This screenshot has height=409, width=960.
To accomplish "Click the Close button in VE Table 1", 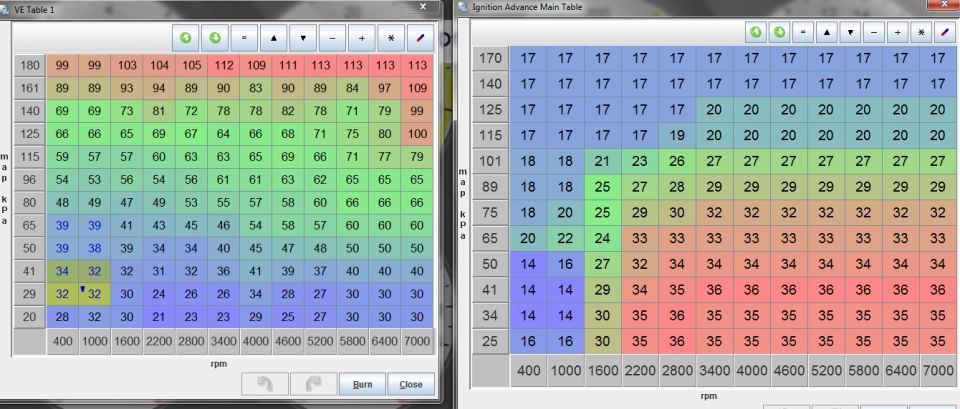I will tap(411, 384).
